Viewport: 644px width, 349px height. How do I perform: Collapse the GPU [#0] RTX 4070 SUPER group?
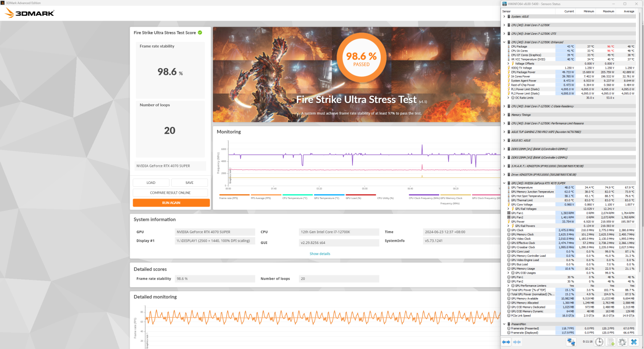pos(504,183)
